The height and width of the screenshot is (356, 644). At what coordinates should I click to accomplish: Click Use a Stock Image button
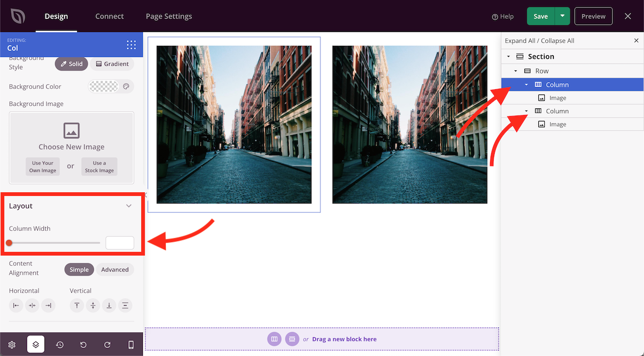(x=99, y=166)
